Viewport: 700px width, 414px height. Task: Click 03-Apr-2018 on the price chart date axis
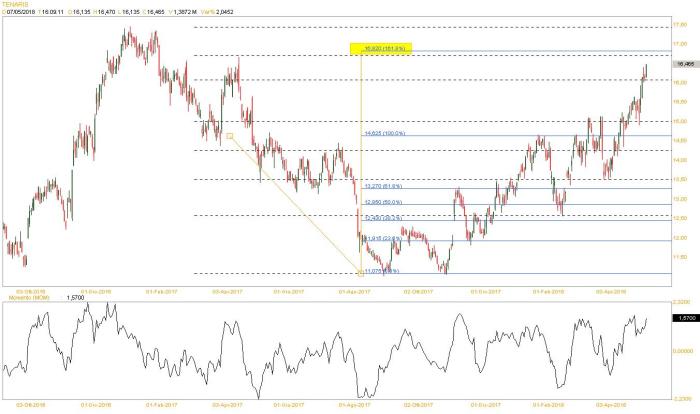pyautogui.click(x=611, y=292)
